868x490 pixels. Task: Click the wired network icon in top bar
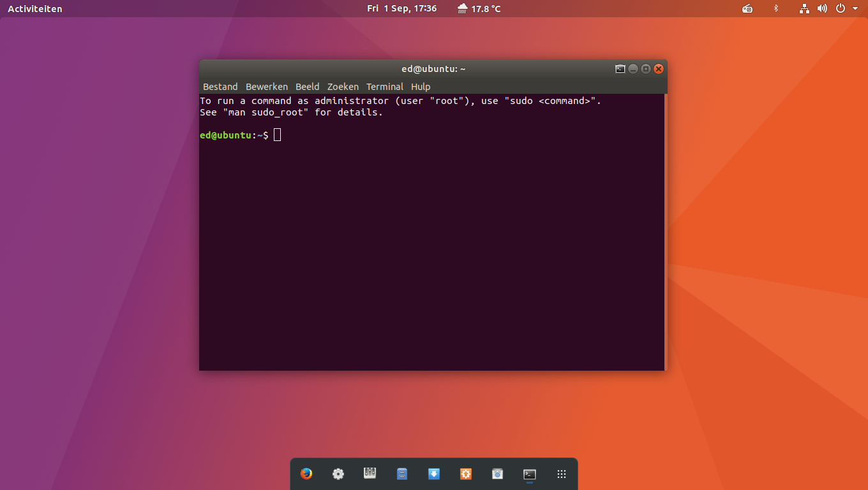[804, 8]
